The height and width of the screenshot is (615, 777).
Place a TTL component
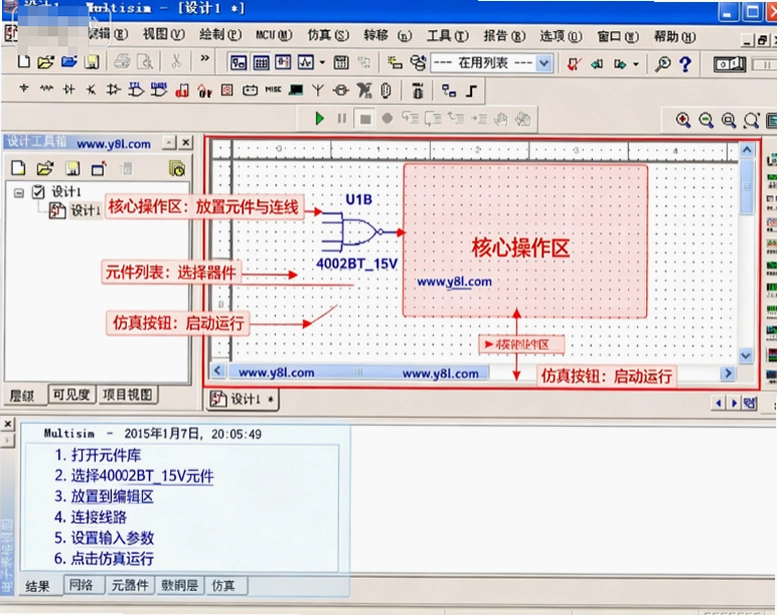pyautogui.click(x=136, y=89)
